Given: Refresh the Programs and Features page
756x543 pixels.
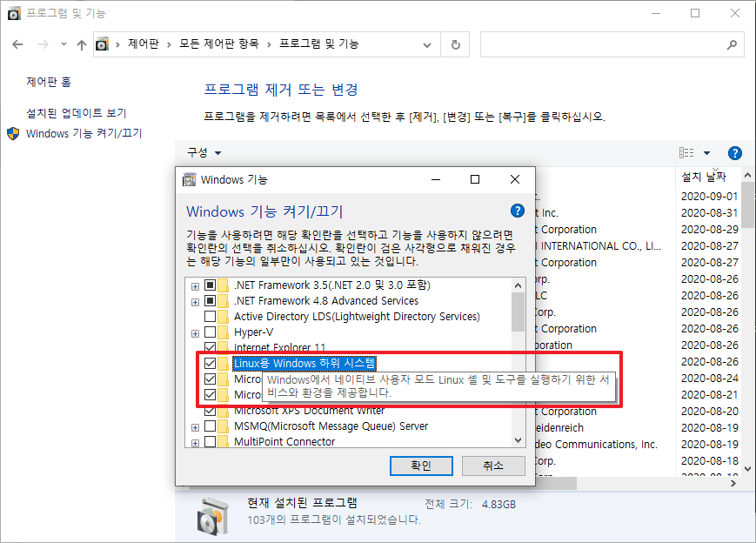Looking at the screenshot, I should pos(455,45).
